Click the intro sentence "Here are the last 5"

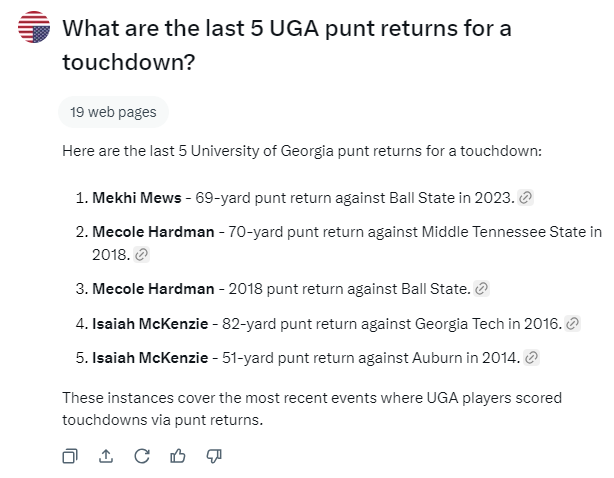(x=301, y=151)
